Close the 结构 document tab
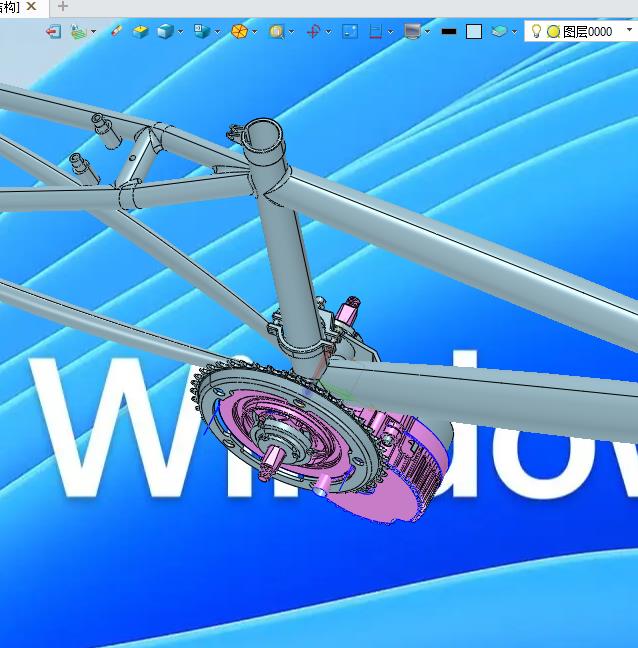 click(31, 6)
